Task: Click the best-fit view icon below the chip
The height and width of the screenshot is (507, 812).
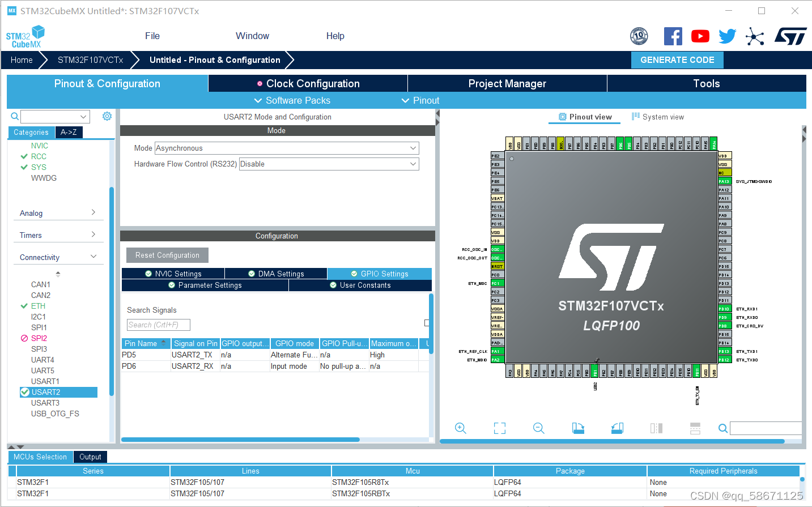Action: point(499,428)
